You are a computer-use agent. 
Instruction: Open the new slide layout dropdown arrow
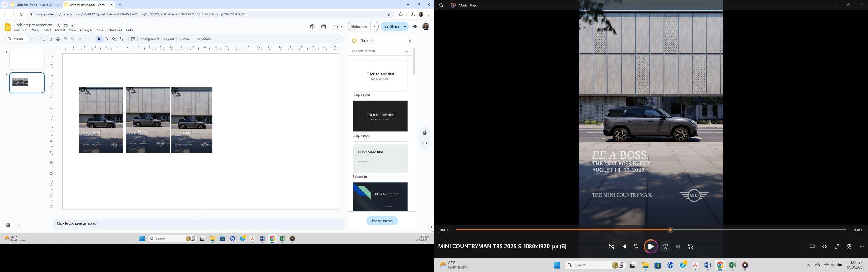[37, 39]
